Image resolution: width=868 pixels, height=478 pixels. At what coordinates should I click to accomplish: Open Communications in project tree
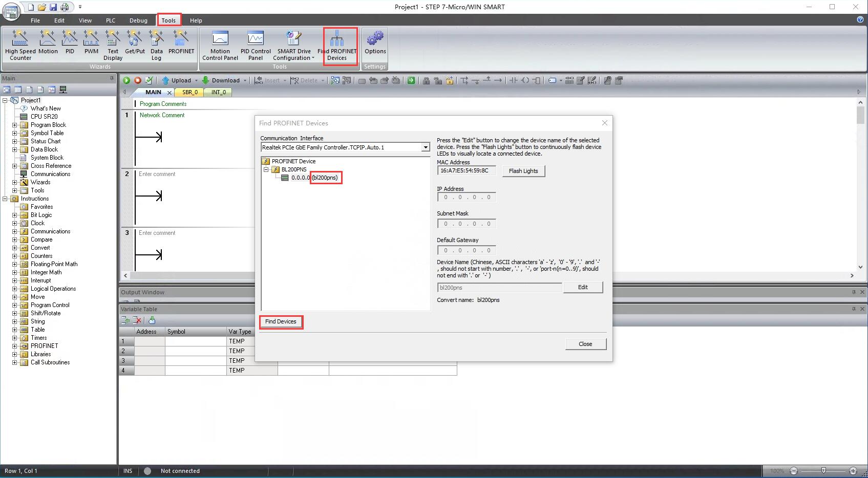(50, 174)
